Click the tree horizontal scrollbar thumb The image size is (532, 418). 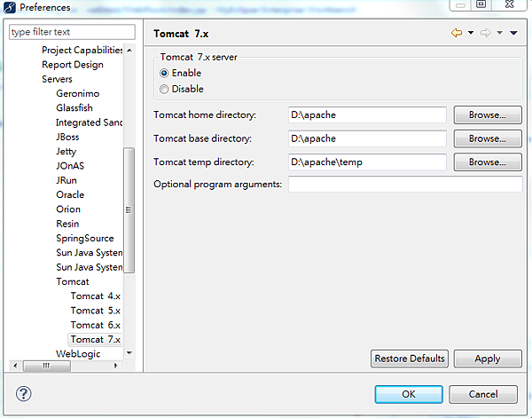coord(47,366)
